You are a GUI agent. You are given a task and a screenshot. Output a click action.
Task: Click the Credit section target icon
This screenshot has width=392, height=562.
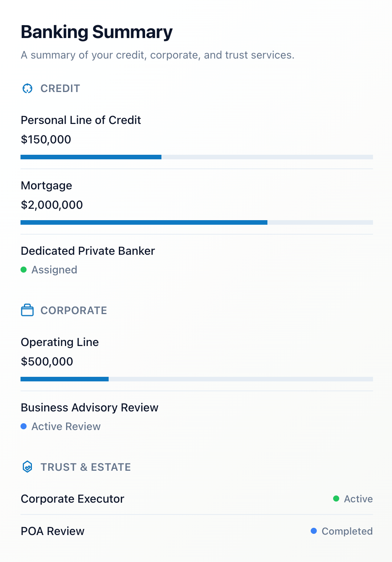27,89
